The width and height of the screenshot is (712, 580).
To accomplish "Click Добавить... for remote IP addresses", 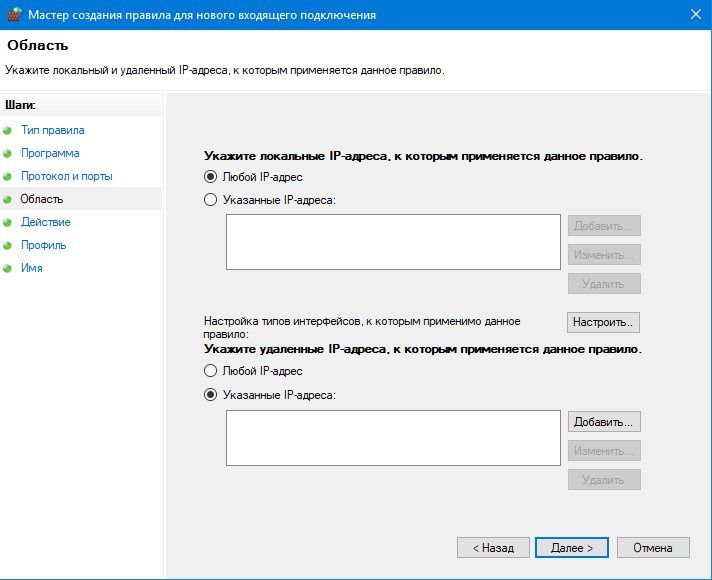I will click(x=604, y=422).
